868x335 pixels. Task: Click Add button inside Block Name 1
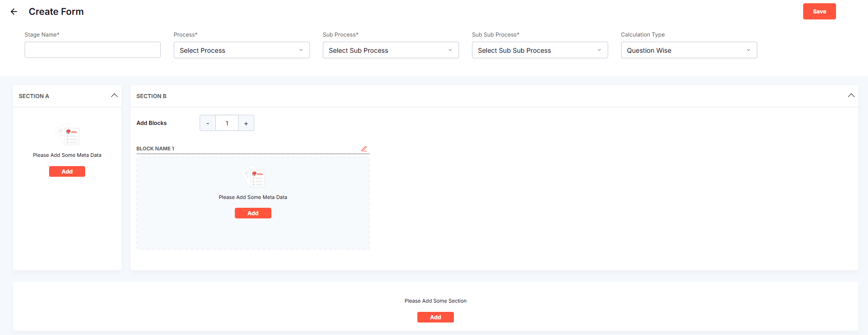(253, 213)
